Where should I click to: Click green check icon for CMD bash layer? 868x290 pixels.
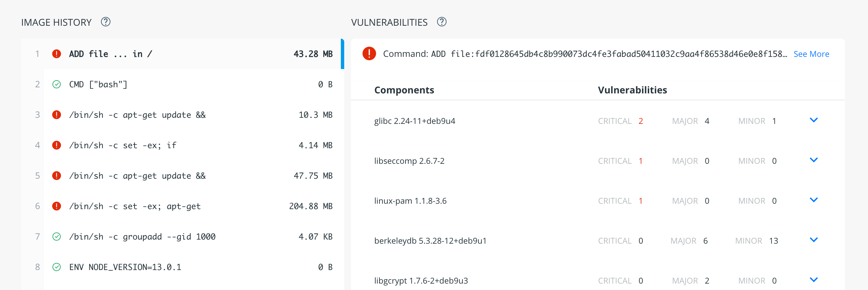point(57,84)
